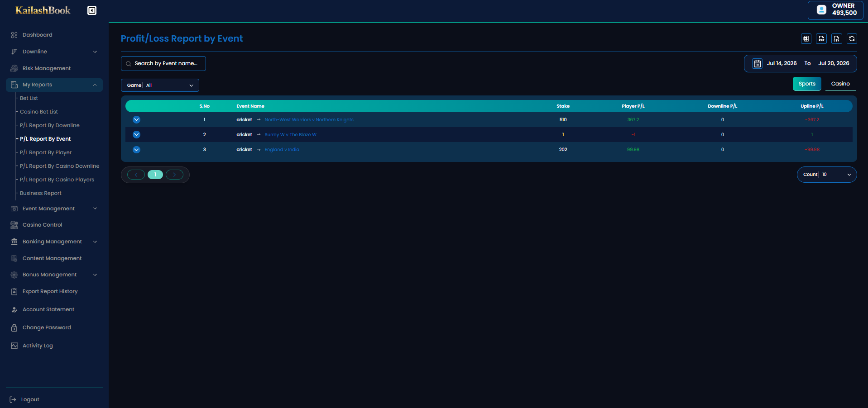
Task: Open P/L Report By Casino Players
Action: (57, 180)
